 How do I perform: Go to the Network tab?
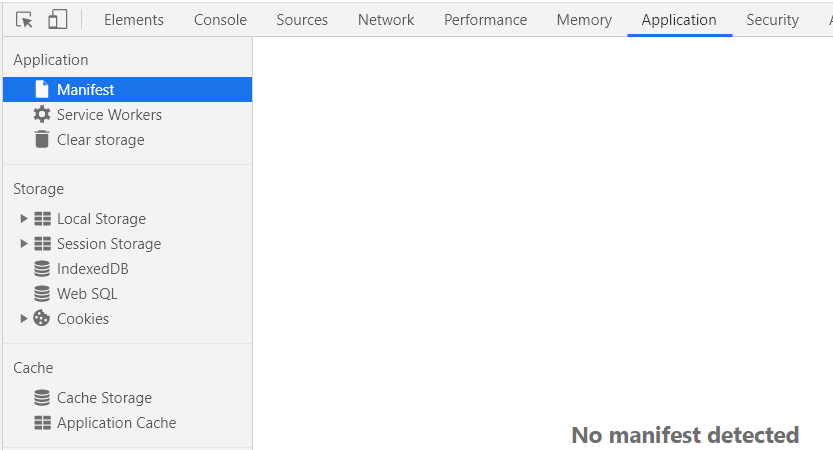click(386, 20)
